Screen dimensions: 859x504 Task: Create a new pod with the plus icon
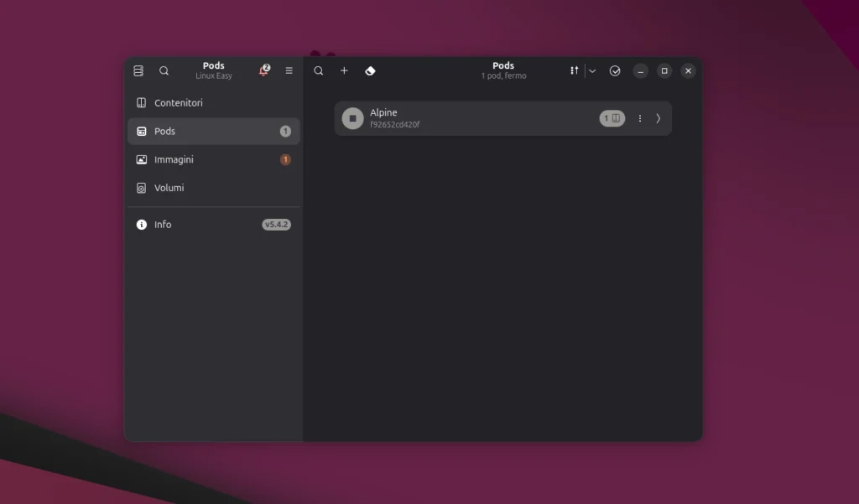pyautogui.click(x=344, y=70)
